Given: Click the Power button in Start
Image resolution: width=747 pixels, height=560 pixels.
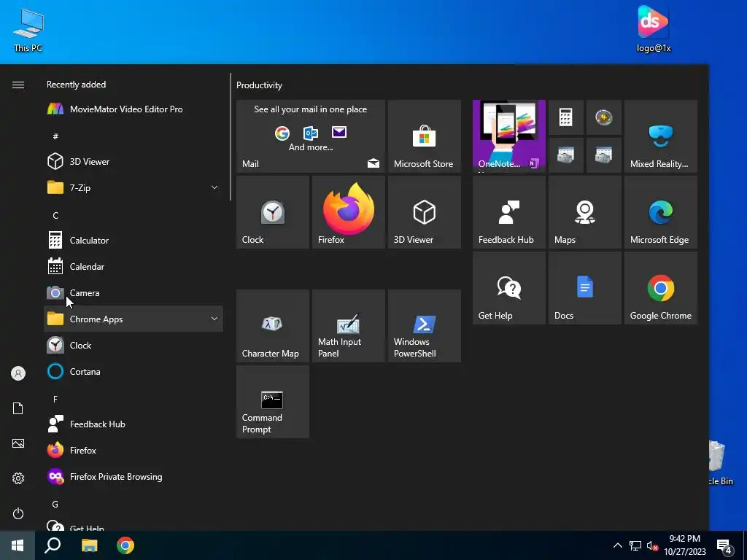Looking at the screenshot, I should coord(18,513).
